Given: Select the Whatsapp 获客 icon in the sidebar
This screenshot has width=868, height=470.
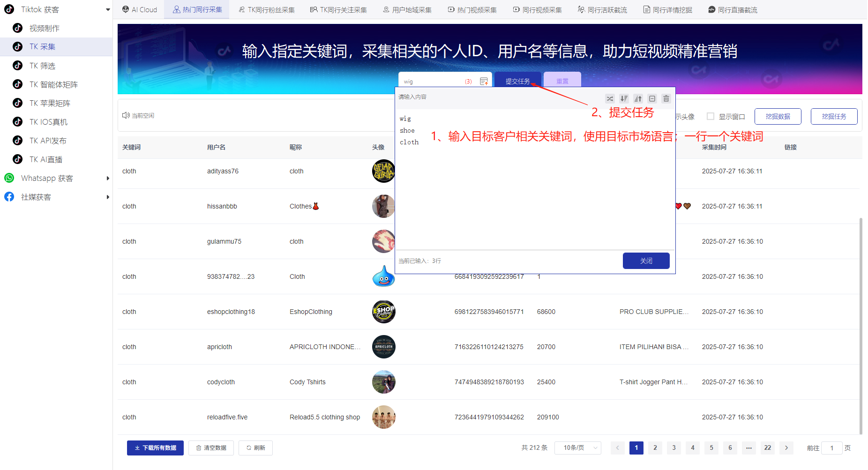Looking at the screenshot, I should [9, 178].
